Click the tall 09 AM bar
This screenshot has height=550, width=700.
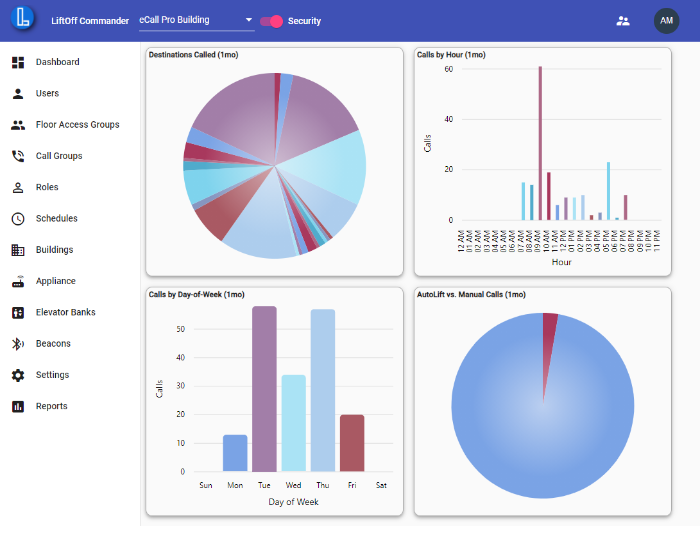pyautogui.click(x=540, y=143)
